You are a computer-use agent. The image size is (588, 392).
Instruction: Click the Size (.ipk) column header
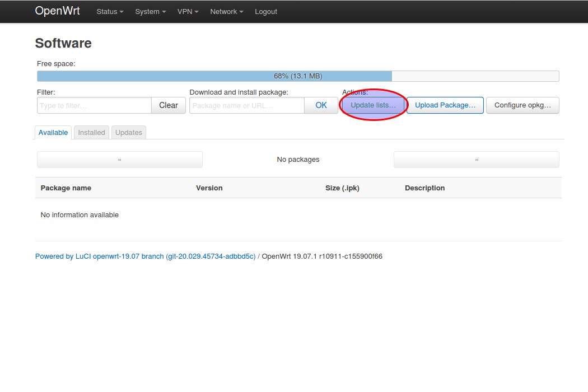point(342,188)
